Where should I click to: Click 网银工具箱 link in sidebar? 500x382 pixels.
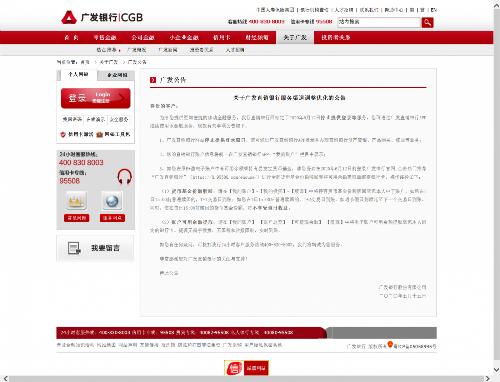117,134
